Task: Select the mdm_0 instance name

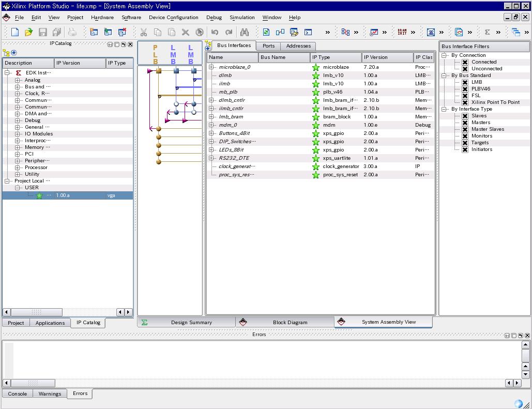Action: coord(227,125)
